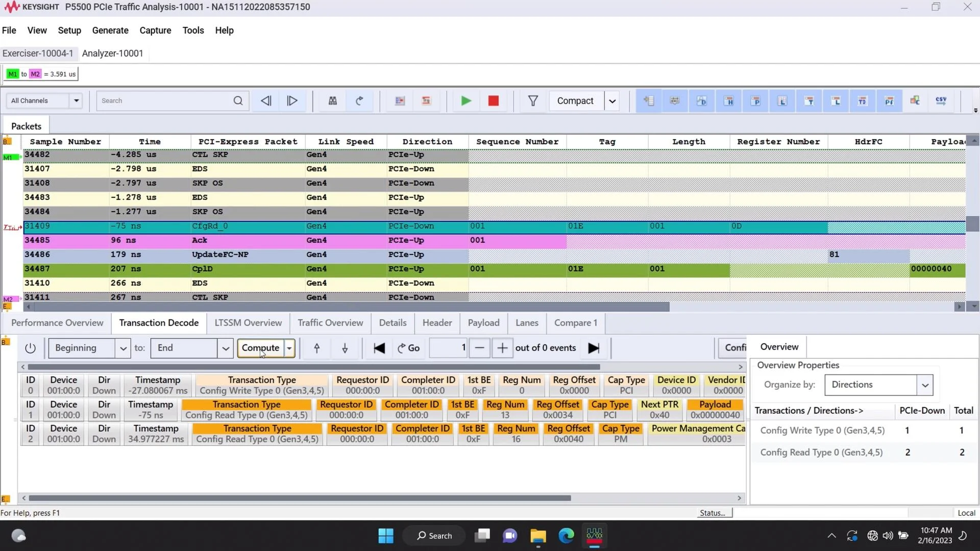The width and height of the screenshot is (980, 551).
Task: Open the filter funnel icon
Action: [533, 101]
